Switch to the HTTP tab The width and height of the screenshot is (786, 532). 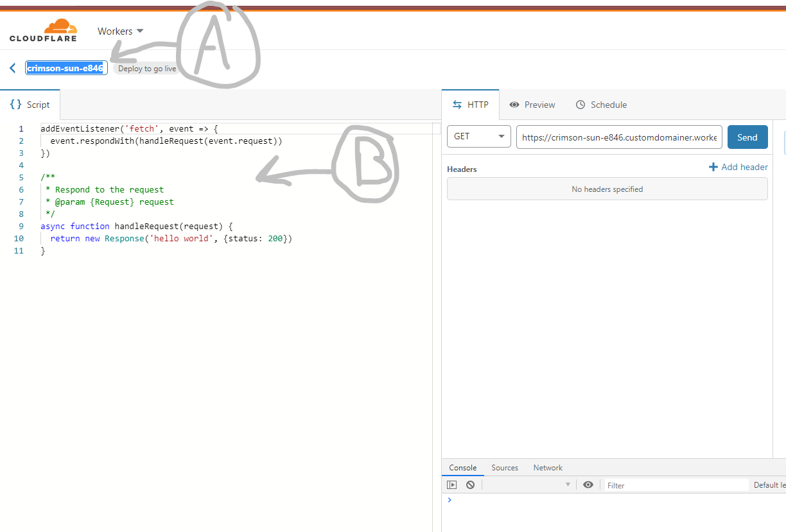[x=471, y=105]
